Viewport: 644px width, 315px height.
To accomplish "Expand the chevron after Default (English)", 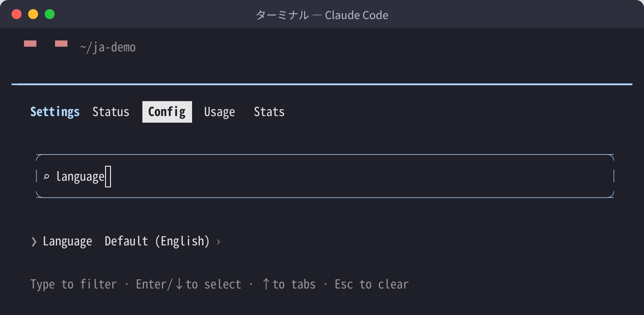I will [x=219, y=242].
